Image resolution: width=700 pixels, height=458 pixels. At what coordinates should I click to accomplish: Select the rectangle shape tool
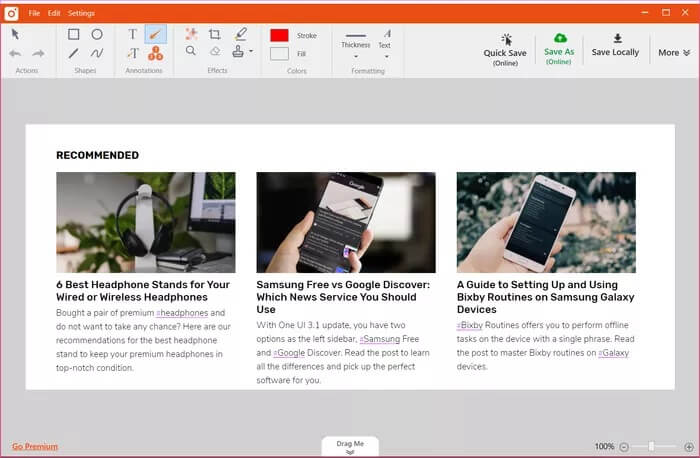[x=74, y=34]
